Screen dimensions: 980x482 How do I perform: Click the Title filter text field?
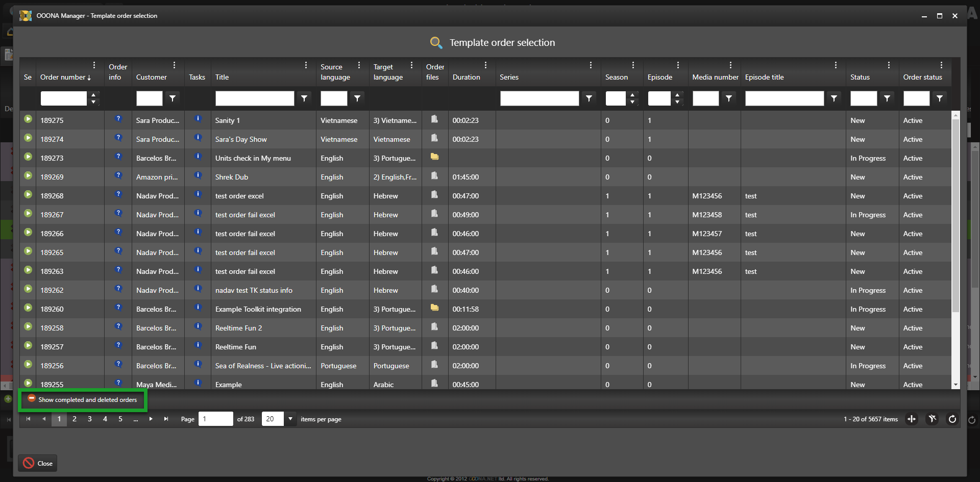point(254,98)
